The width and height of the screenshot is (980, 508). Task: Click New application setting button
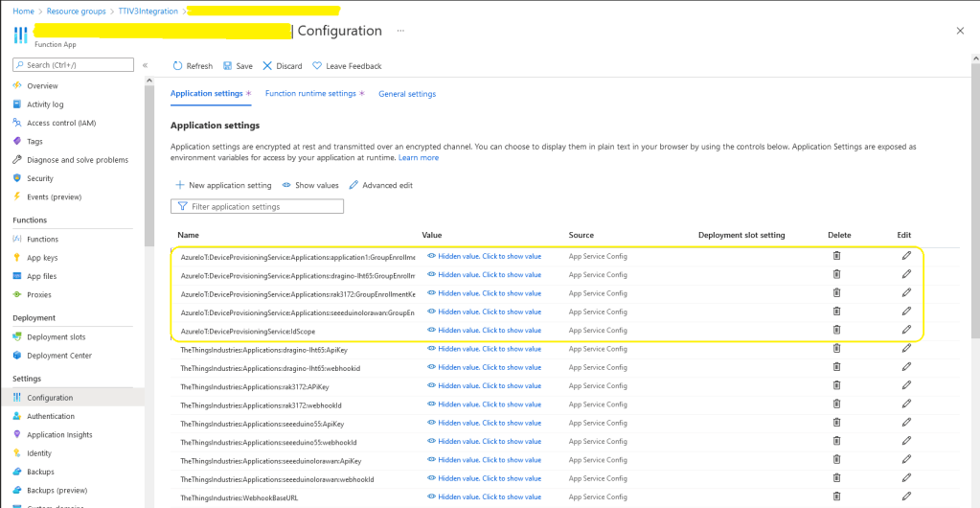pos(223,185)
